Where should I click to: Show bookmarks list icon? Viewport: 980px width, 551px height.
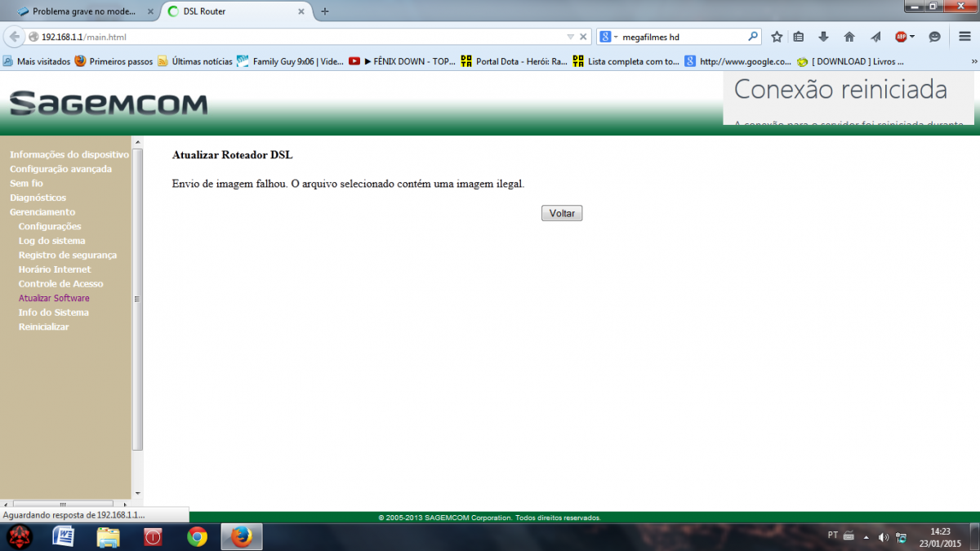(799, 37)
